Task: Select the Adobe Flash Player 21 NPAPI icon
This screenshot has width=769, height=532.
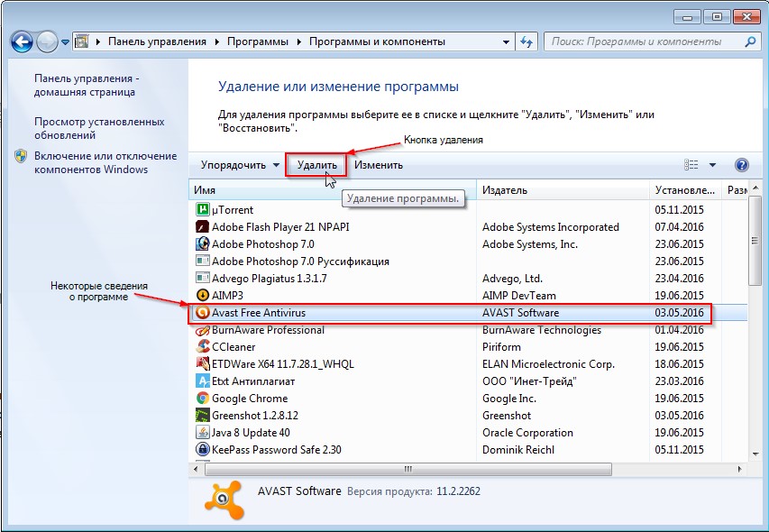Action: pos(203,227)
